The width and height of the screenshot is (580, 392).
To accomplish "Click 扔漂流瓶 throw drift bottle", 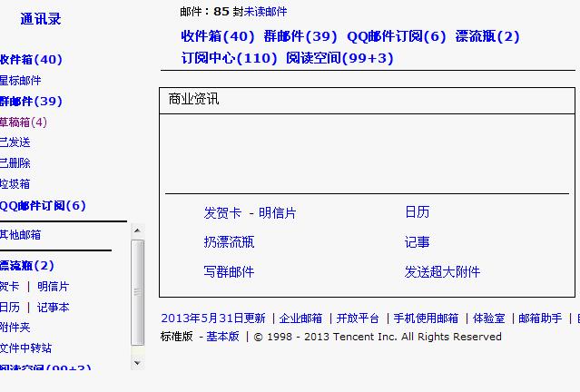I will pos(229,242).
